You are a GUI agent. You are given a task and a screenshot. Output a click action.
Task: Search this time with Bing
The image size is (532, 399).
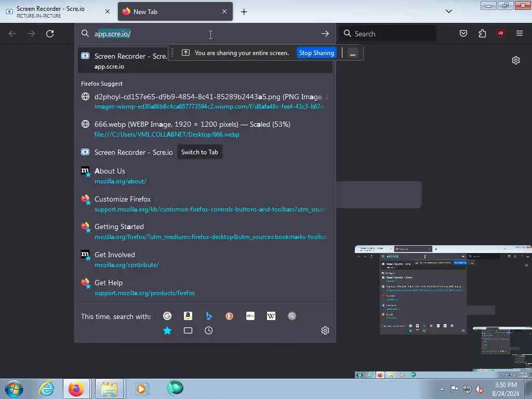point(209,316)
